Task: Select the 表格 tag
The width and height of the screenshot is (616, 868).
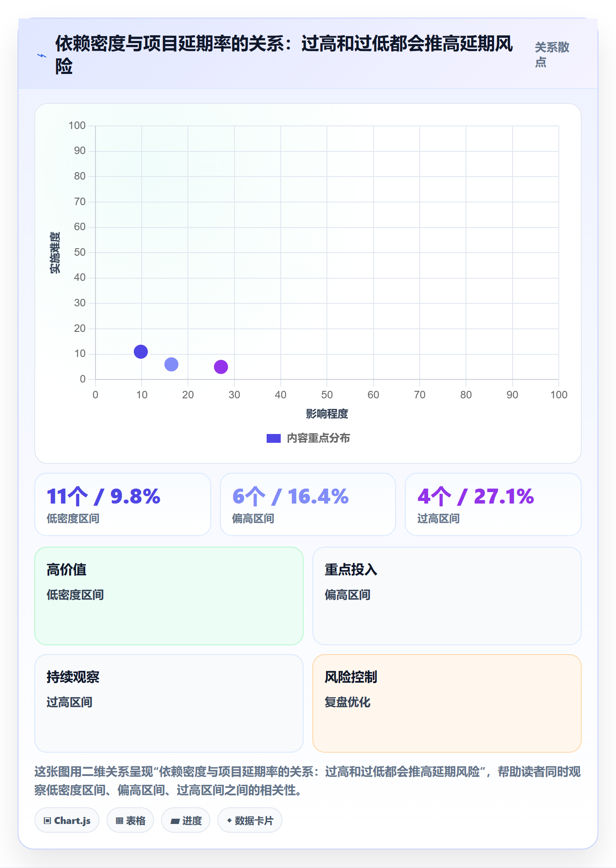Action: (130, 820)
